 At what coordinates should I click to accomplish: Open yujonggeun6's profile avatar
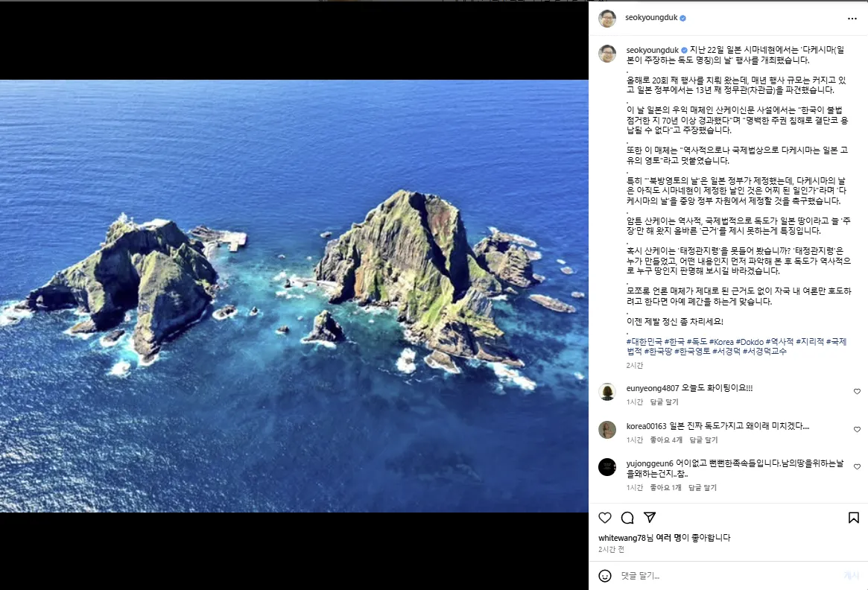(607, 467)
